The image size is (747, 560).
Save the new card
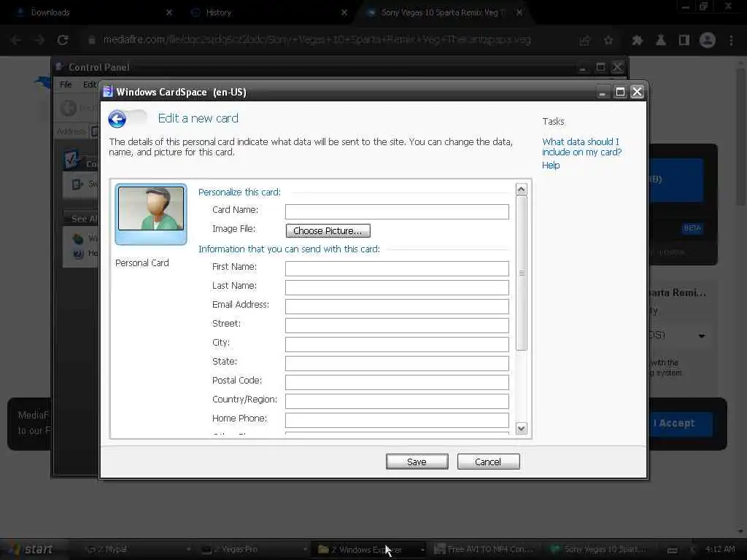point(417,462)
